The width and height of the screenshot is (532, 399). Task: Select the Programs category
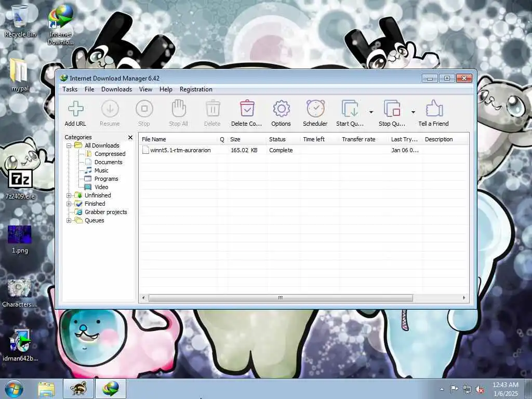(106, 179)
